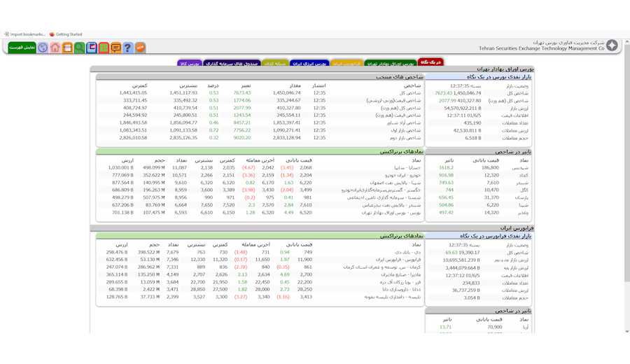Switch to بورس اوراق بهادار تهران tab

[390, 64]
